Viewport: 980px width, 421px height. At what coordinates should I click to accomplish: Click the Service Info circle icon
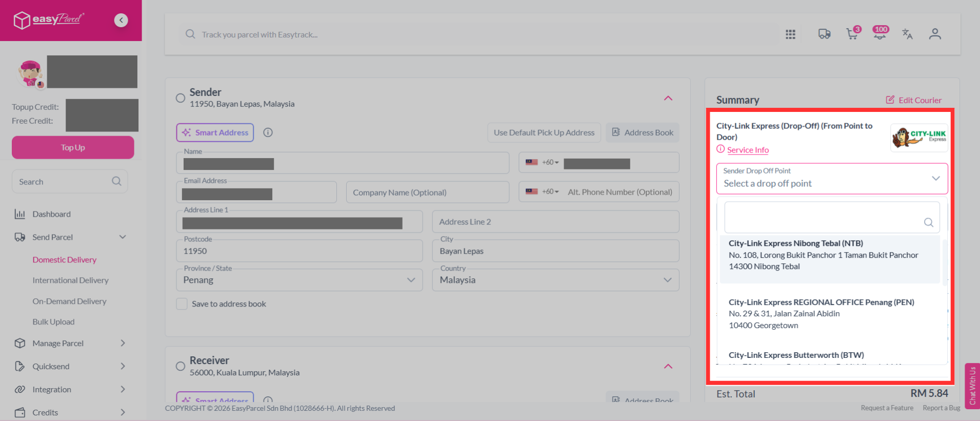tap(721, 149)
